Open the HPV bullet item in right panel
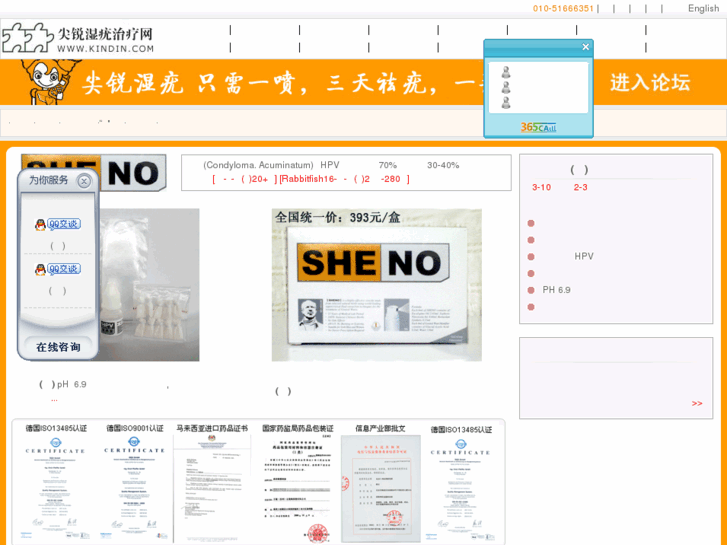The width and height of the screenshot is (727, 545). pos(584,256)
